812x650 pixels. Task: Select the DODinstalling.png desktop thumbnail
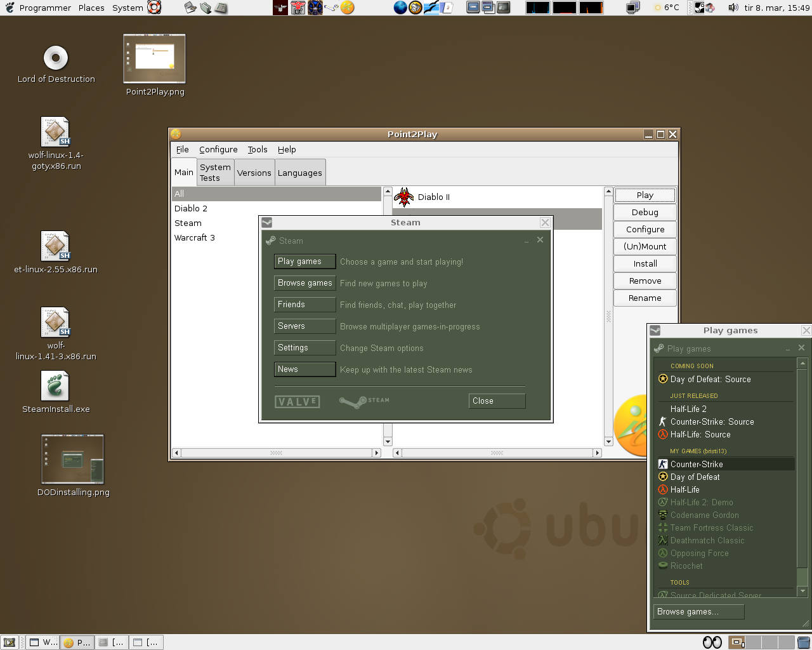[72, 459]
